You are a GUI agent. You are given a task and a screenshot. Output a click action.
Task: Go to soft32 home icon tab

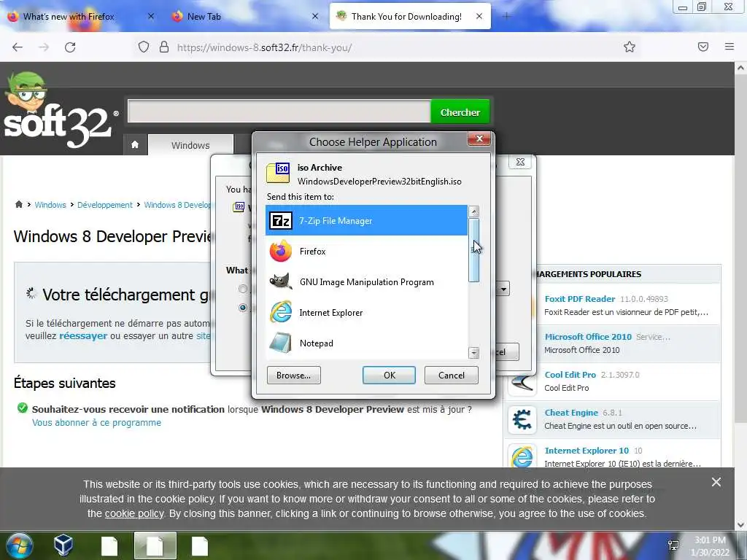(135, 145)
